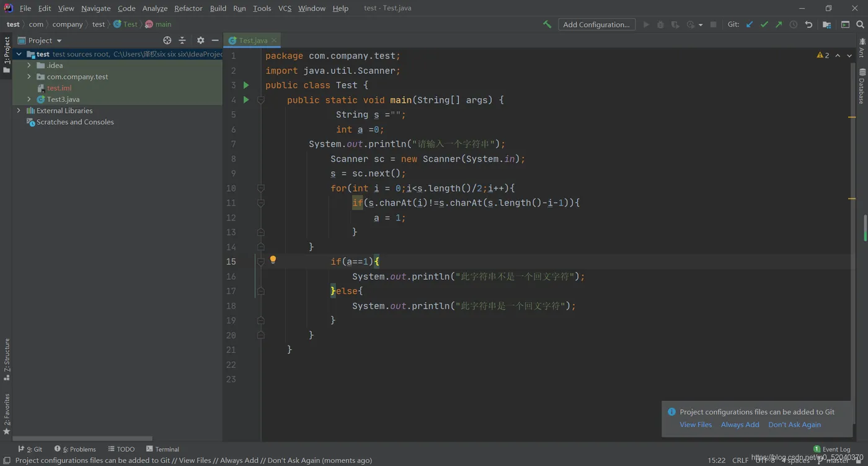Screen dimensions: 868x466
Task: Toggle tool window bars icon in status bar
Action: point(7,460)
